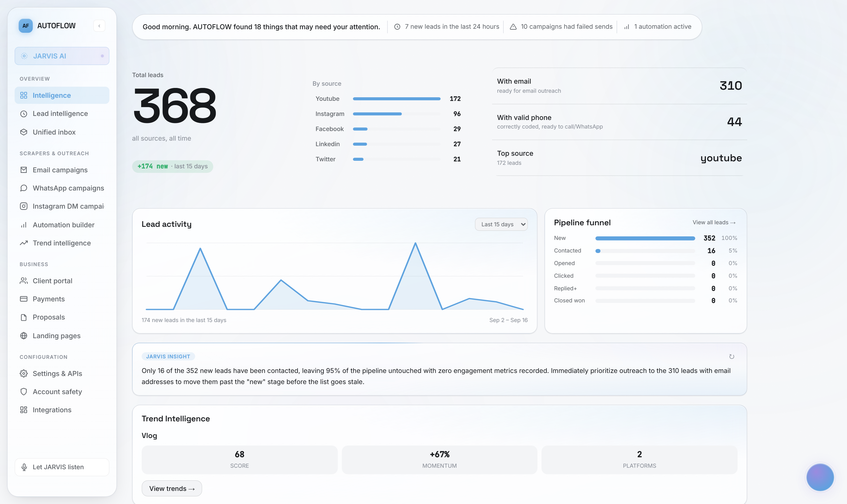Viewport: 847px width, 504px height.
Task: Click the Instagram source progress bar
Action: (397, 114)
